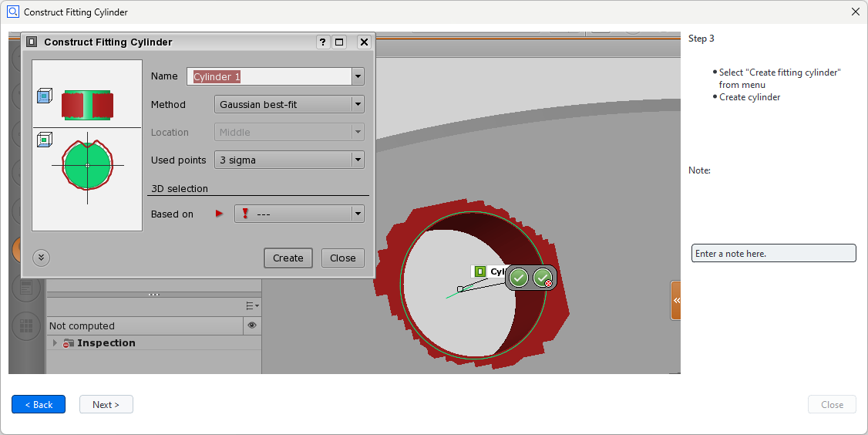
Task: Click the green checkmark confirm icon
Action: pos(519,278)
